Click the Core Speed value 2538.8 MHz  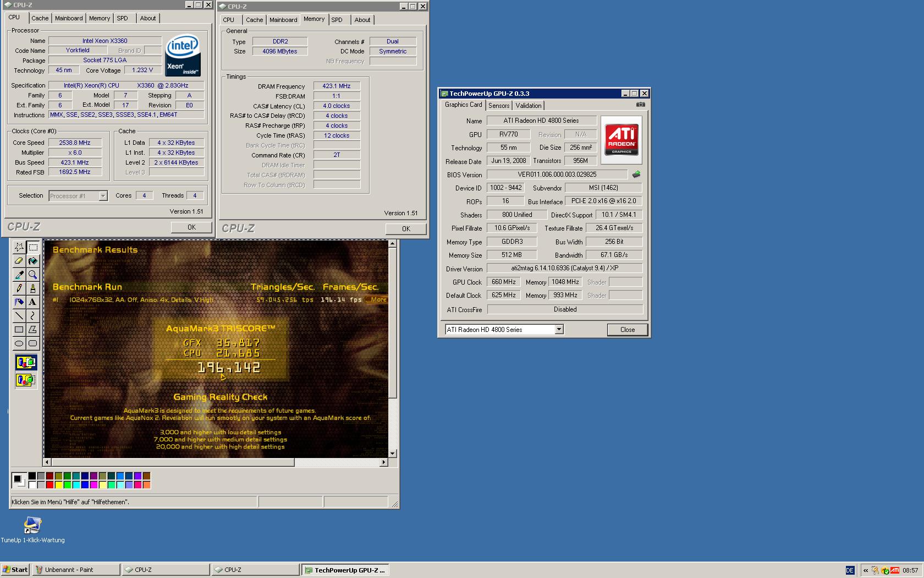[74, 143]
